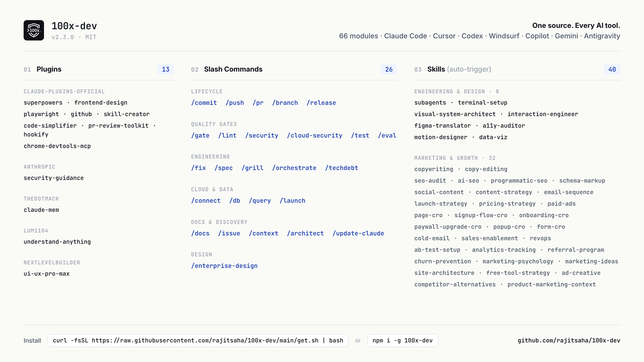Select the /launch command
644x362 pixels.
coord(292,201)
